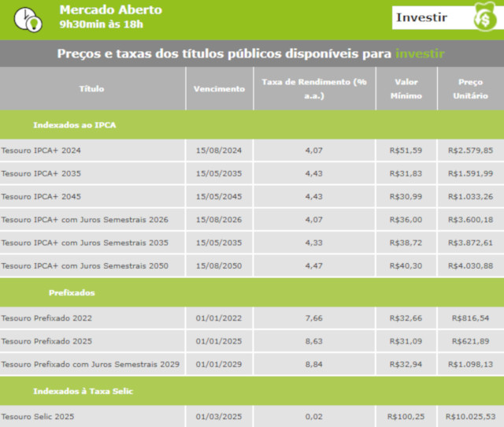Click the R$36,00 minimum value

tap(406, 220)
